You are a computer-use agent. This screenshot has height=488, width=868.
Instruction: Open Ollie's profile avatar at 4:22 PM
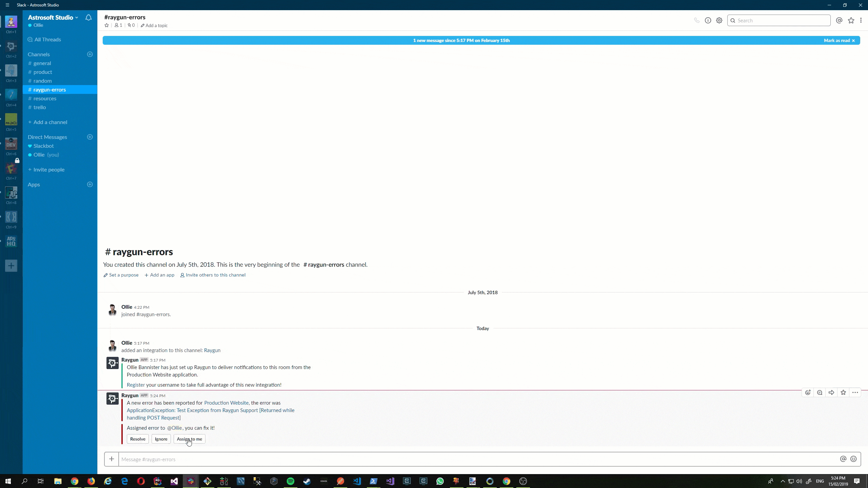112,310
